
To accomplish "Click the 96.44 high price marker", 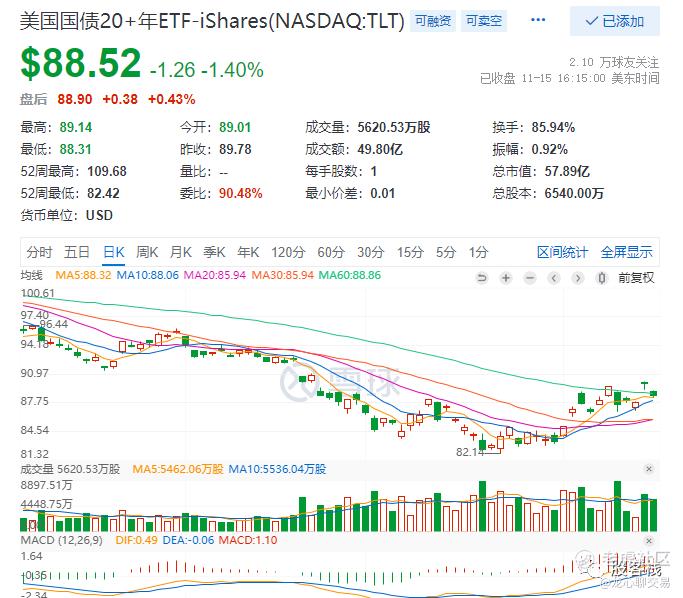I will pyautogui.click(x=54, y=324).
